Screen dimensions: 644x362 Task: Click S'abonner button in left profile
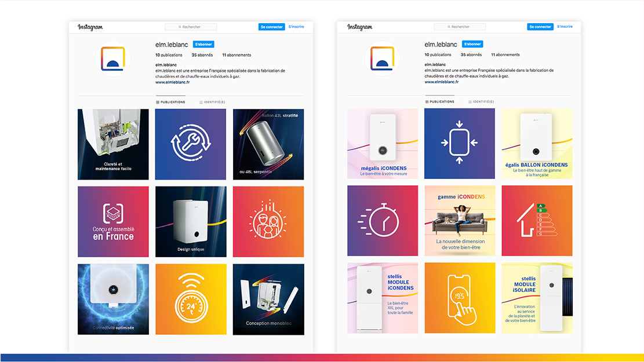203,45
